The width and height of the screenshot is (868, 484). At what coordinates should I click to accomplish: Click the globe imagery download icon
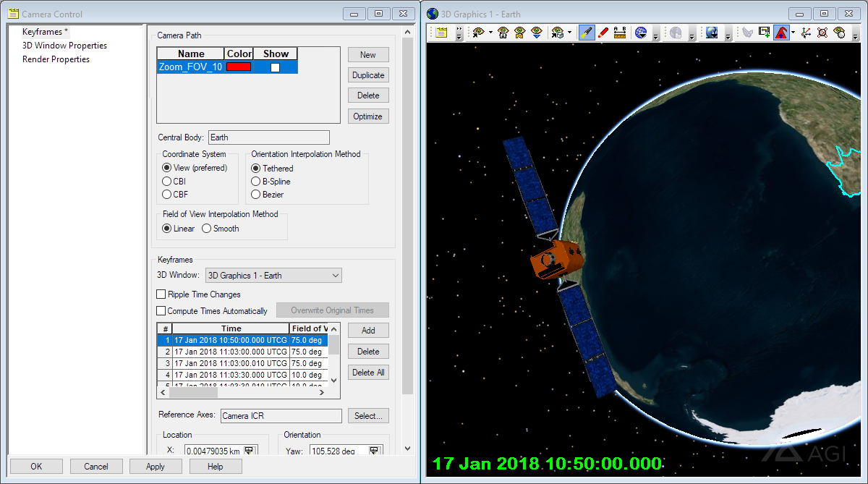(712, 33)
